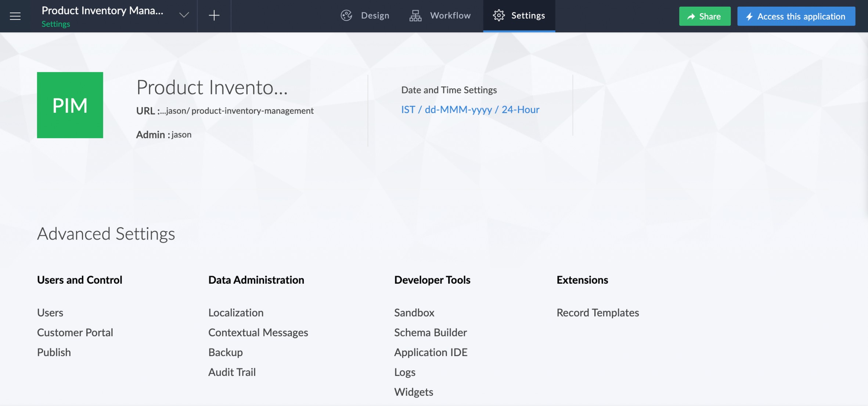Switch to the Workflow tab
868x406 pixels.
(450, 15)
